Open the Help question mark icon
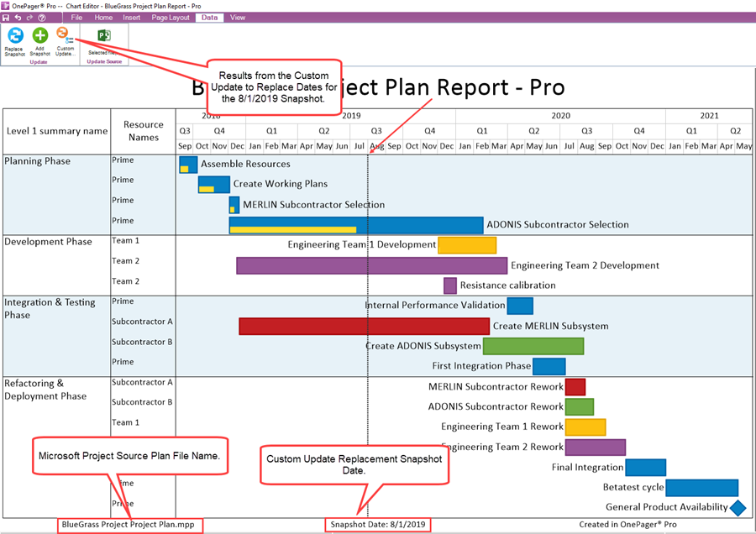The image size is (756, 534). pos(41,17)
